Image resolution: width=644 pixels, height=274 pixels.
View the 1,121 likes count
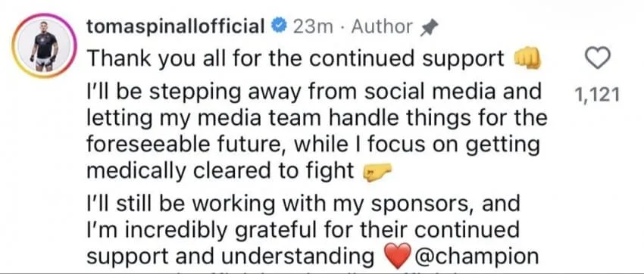pyautogui.click(x=598, y=95)
